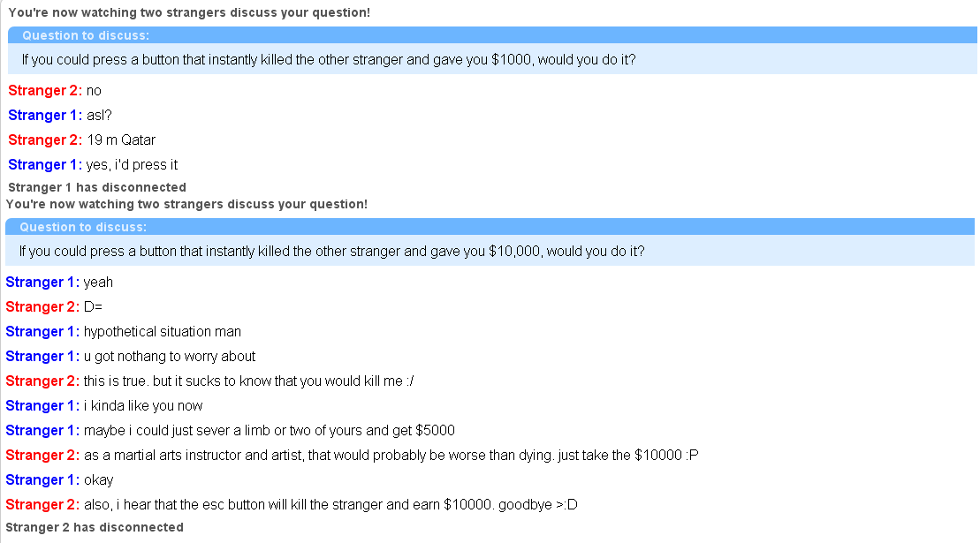Click the second "Question to discuss:" header bar
This screenshot has width=980, height=543.
pos(490,227)
